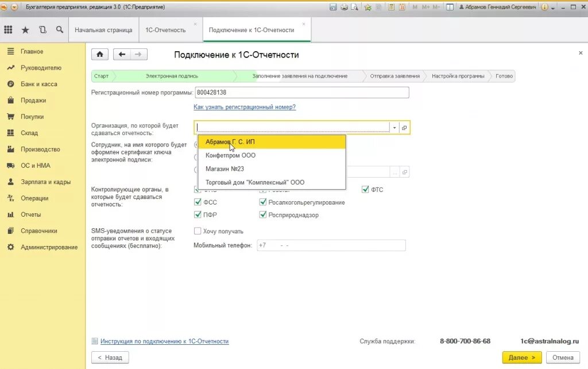The image size is (588, 369).
Task: Open Инструкция по подключению к 1С-Отчетности link
Action: [165, 341]
